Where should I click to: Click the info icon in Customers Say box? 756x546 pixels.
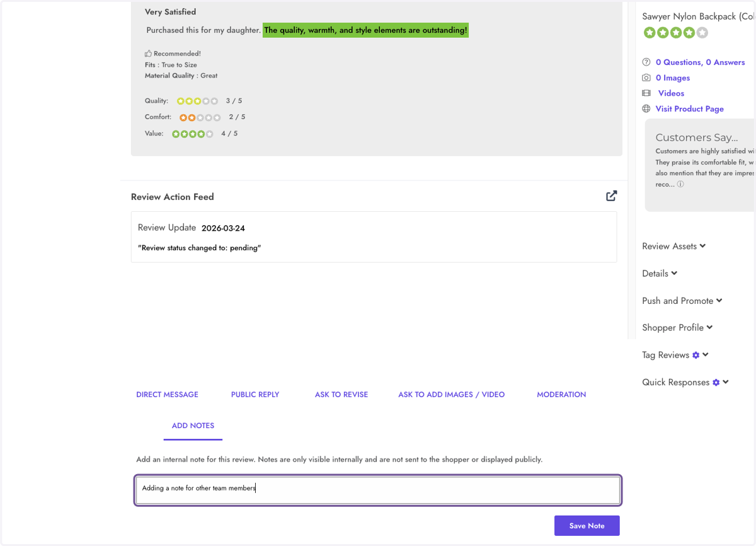tap(680, 184)
